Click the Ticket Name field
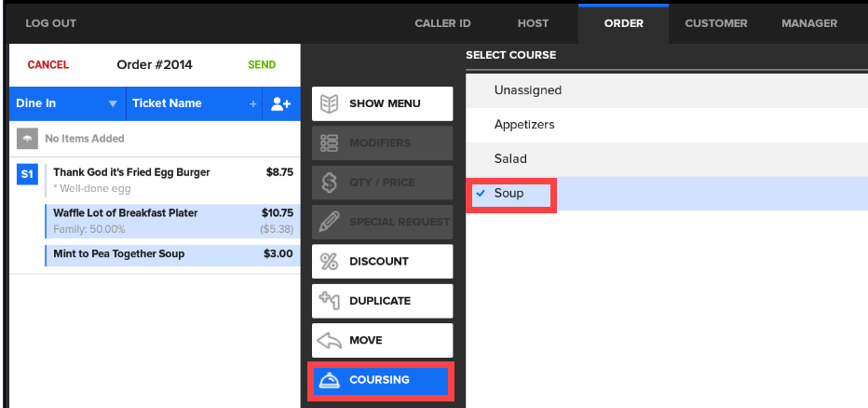 click(x=182, y=104)
